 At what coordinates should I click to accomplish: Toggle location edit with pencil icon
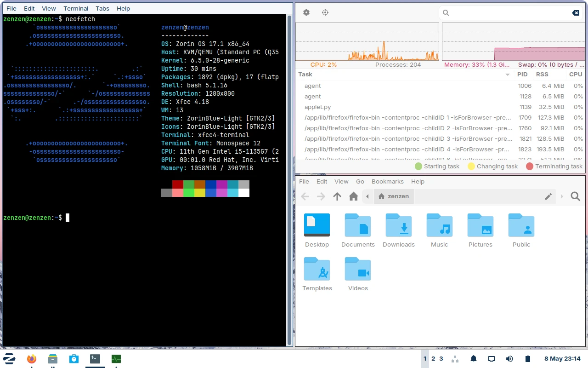pos(548,196)
